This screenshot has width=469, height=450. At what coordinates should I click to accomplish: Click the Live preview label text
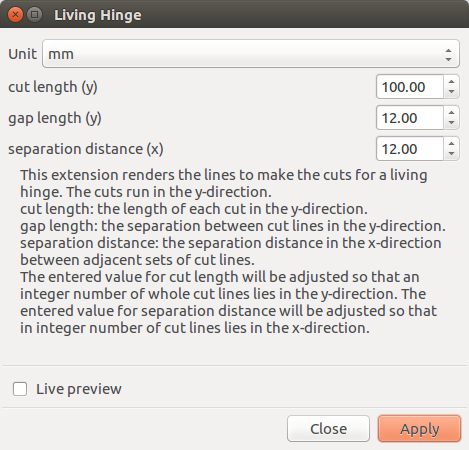[x=79, y=389]
